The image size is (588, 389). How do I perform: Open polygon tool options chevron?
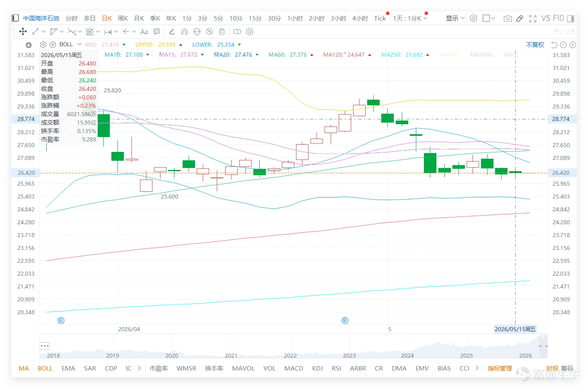pos(62,32)
